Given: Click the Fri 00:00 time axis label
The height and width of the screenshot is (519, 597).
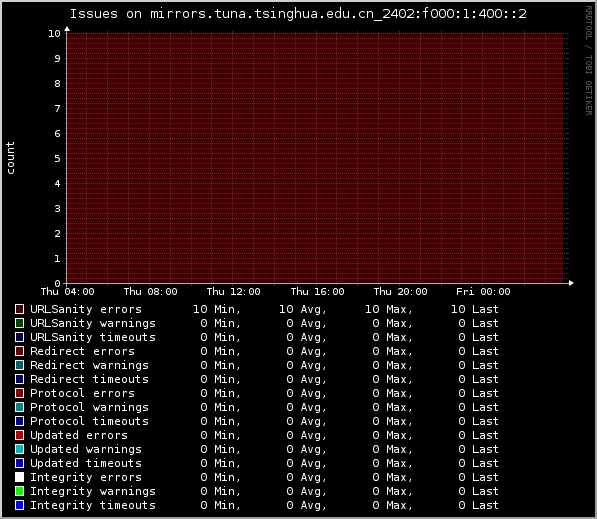Looking at the screenshot, I should pos(483,292).
